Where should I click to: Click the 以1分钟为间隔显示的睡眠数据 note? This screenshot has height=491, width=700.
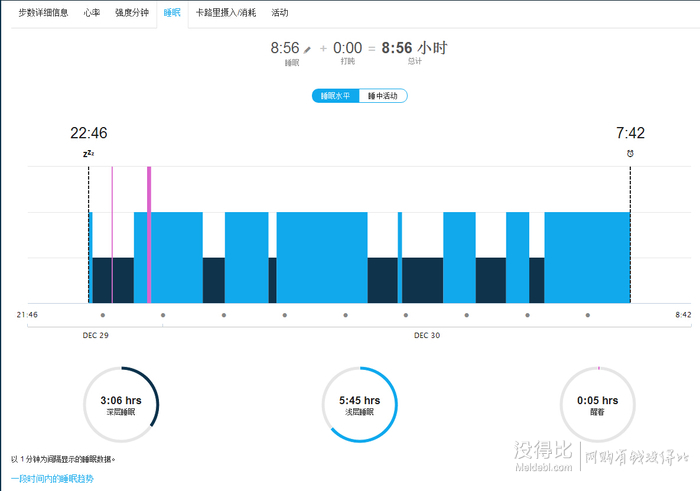pos(63,459)
